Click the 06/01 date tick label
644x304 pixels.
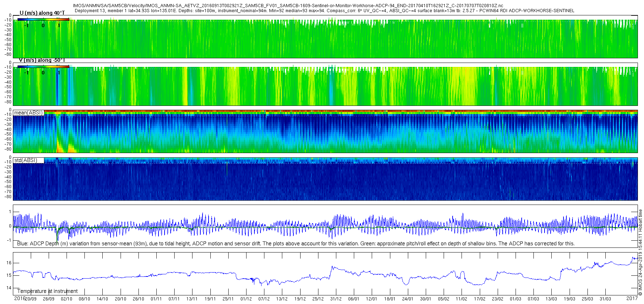point(353,299)
